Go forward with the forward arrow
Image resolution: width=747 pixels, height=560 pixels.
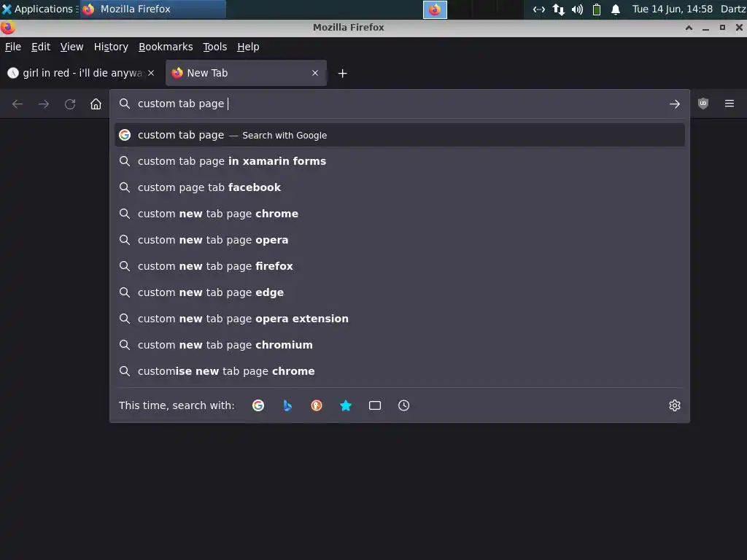tap(44, 104)
